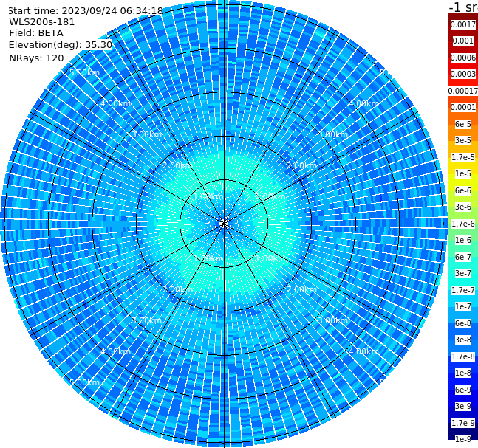
Task: Click the 0.0003 colorbar value
Action: 463,74
